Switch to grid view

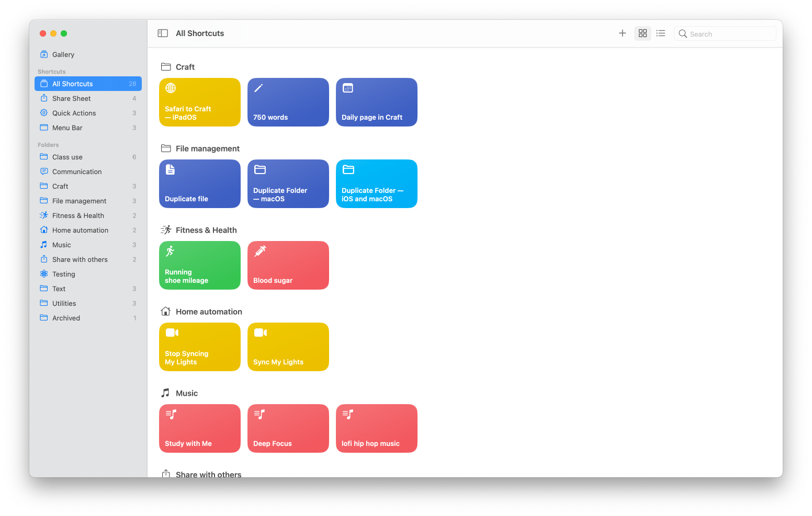(x=642, y=33)
